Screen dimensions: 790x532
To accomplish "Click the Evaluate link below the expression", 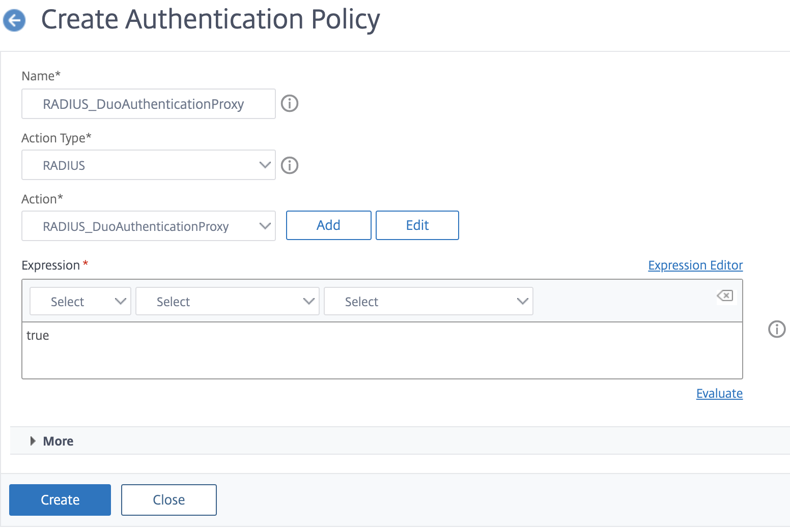I will coord(719,393).
